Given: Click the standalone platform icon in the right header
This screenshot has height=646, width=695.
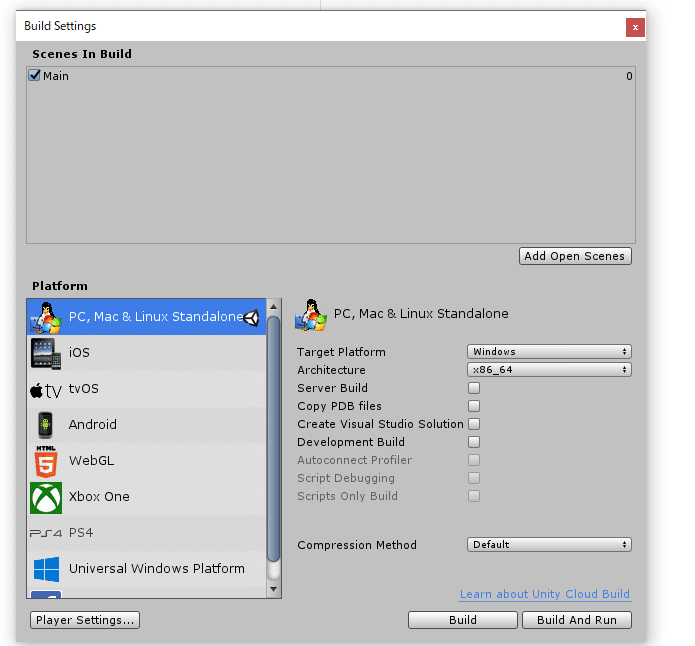Looking at the screenshot, I should [311, 315].
